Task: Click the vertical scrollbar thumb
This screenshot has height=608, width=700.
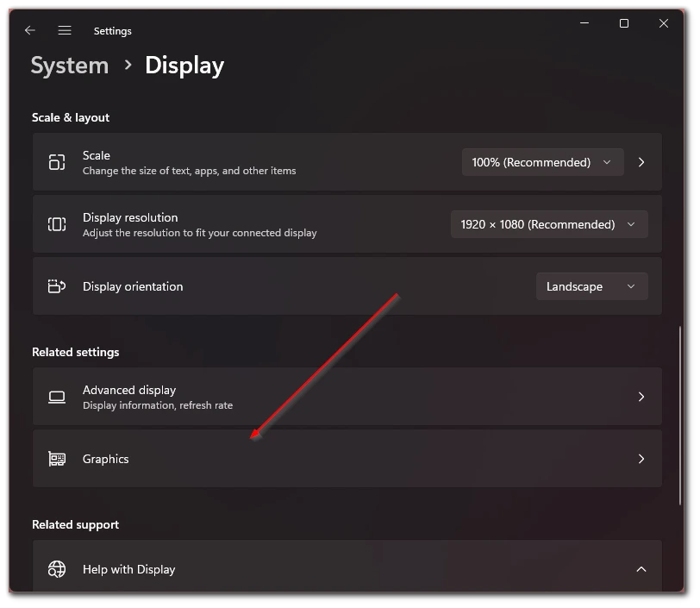Action: click(680, 416)
